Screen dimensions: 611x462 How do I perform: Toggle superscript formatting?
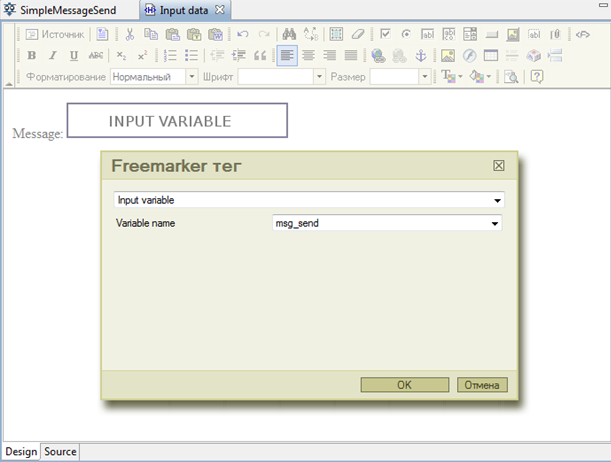point(143,56)
